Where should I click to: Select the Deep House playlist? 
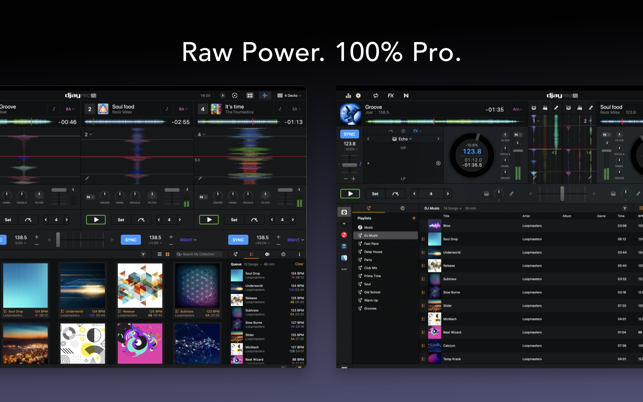[385, 252]
